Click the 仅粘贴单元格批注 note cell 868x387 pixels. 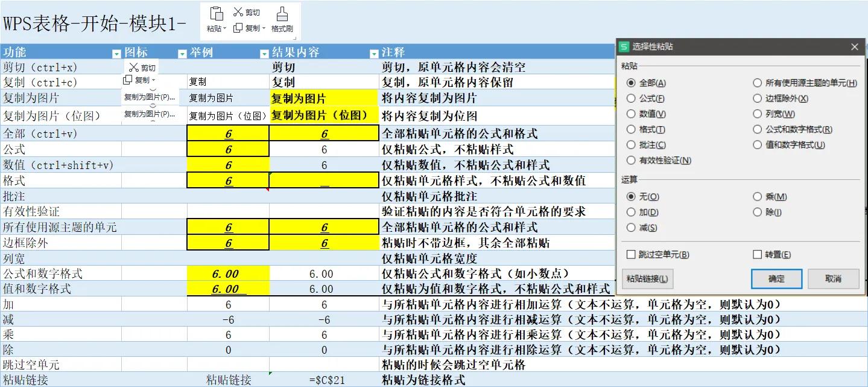click(497, 196)
